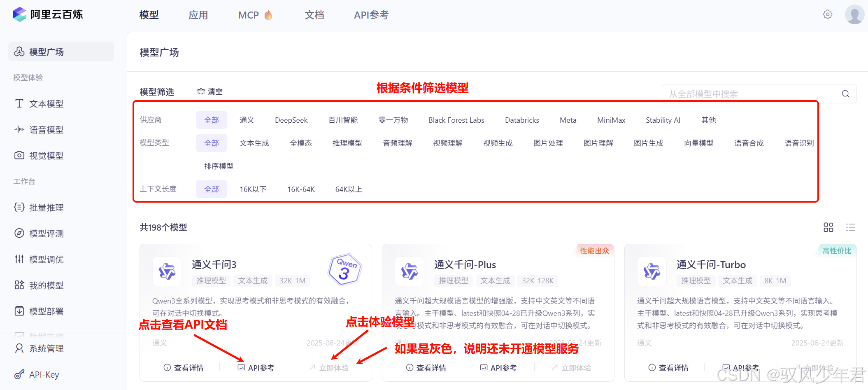Click the 模型广场 sidebar icon
This screenshot has width=868, height=390.
point(19,51)
